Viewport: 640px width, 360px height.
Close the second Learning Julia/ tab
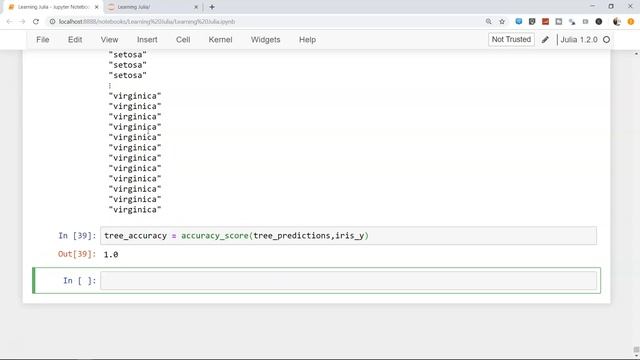point(196,7)
